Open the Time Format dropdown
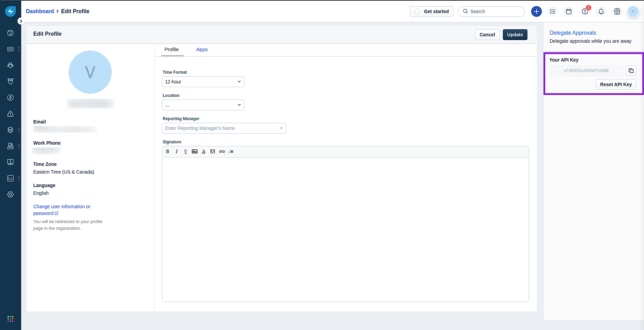 click(203, 81)
